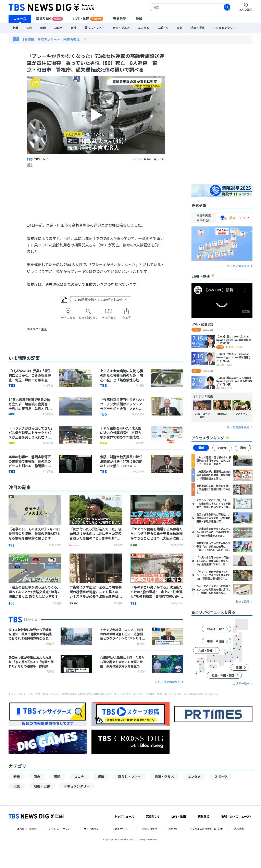Open 暮らし・マネー in the top sub-navigation
The width and height of the screenshot is (261, 868).
pos(94,28)
